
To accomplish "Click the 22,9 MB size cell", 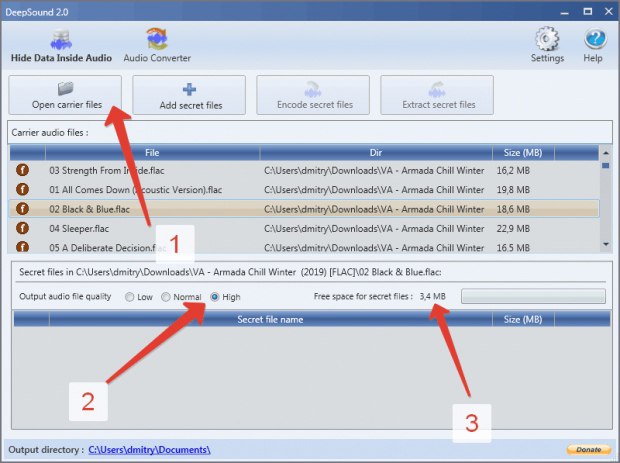I will [x=513, y=229].
